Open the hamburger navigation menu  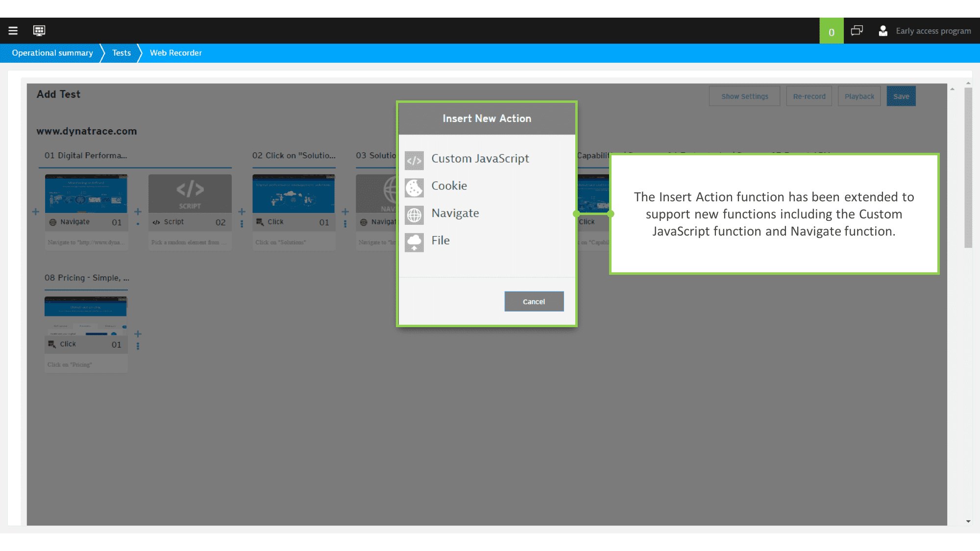click(x=13, y=31)
